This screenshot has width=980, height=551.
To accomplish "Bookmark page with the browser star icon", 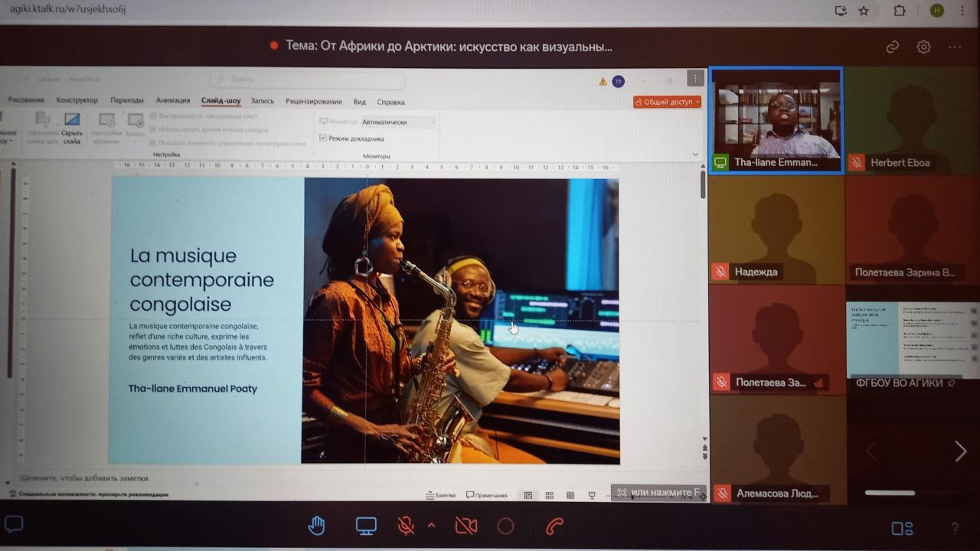I will click(x=864, y=11).
